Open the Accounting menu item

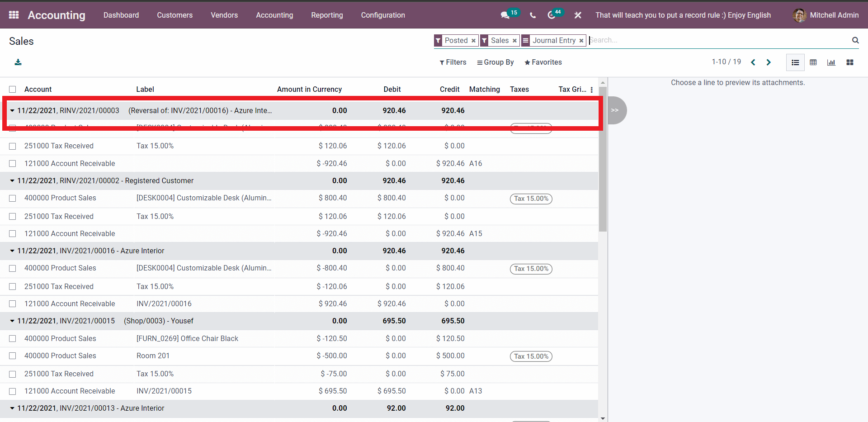[274, 15]
